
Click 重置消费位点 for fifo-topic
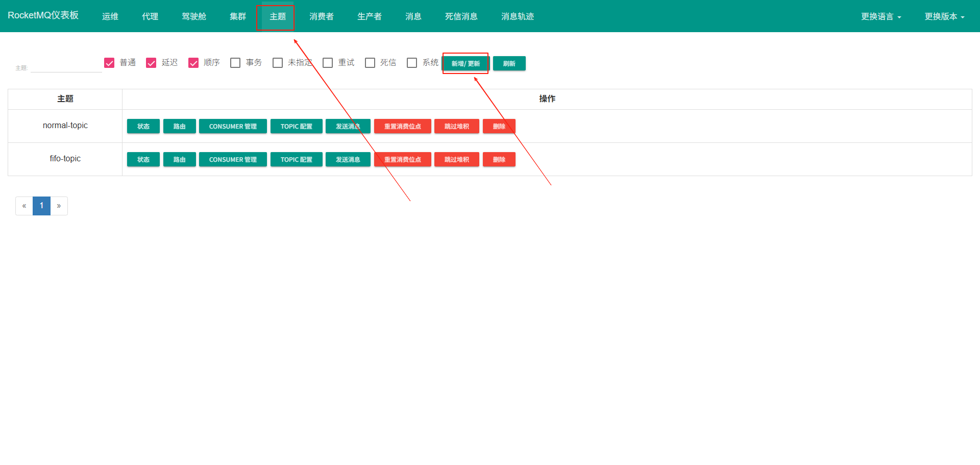pos(403,159)
